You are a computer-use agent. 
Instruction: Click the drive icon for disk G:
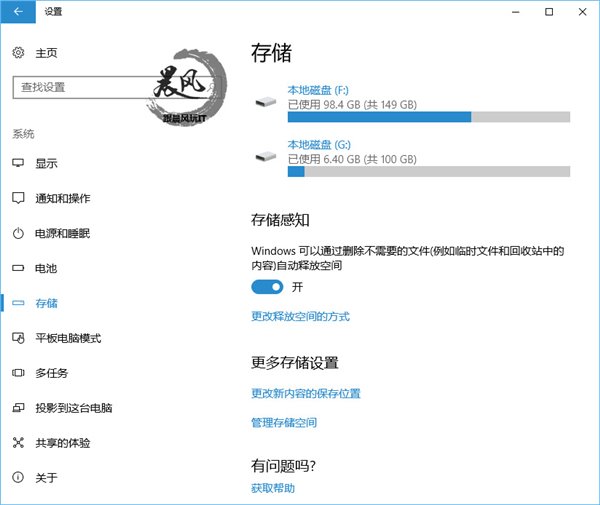(266, 156)
